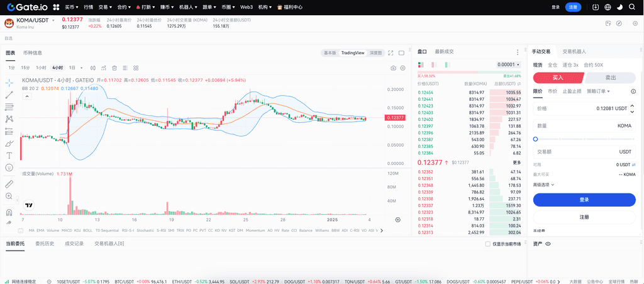Screen dimensions: 644x284
Task: Select the Text tool in chart sidebar
Action: coord(9,155)
